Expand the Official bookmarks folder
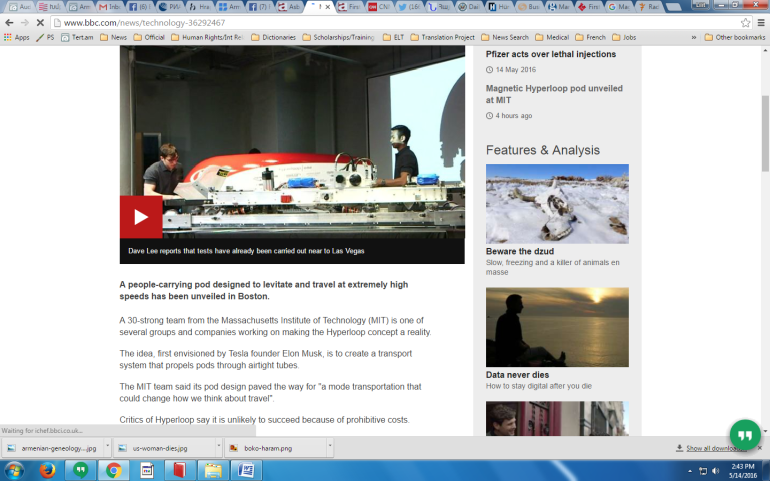The height and width of the screenshot is (481, 770). pos(149,37)
